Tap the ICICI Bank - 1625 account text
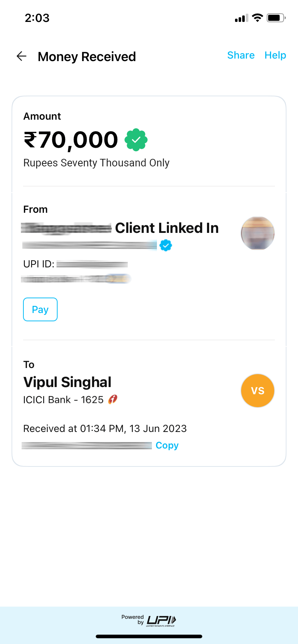298x644 pixels. click(x=63, y=400)
